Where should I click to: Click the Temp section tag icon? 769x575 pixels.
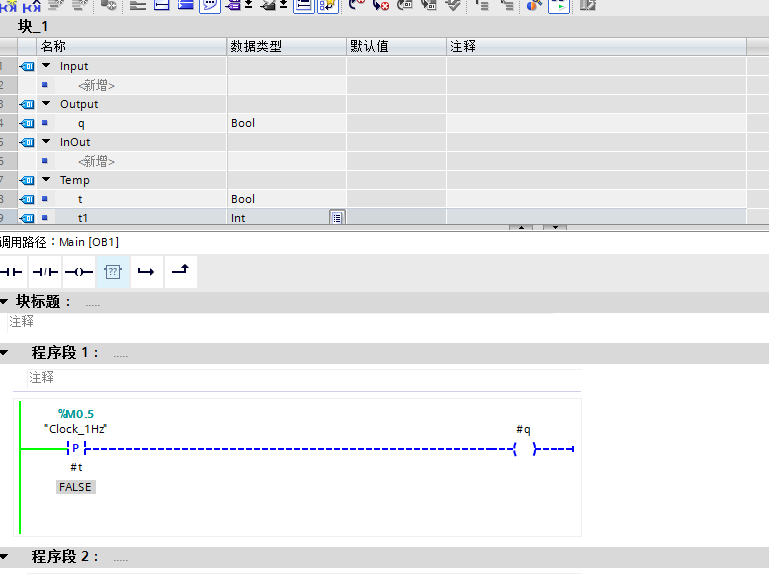pos(27,181)
